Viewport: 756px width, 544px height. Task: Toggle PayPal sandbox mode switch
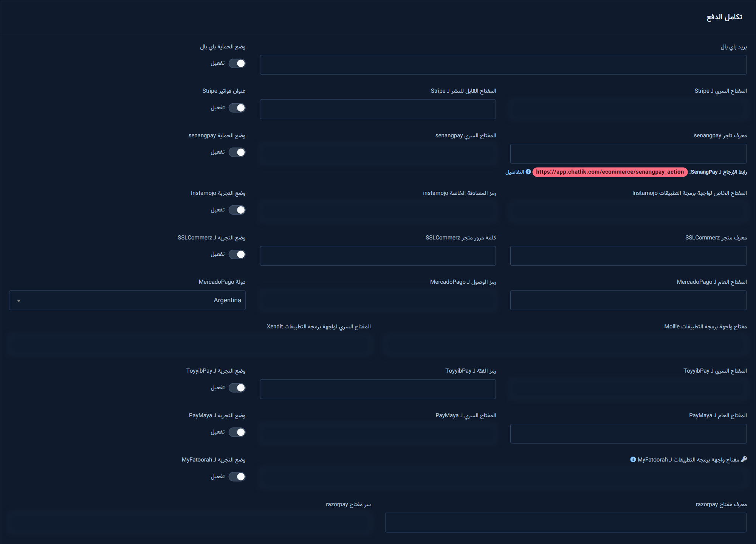(x=237, y=63)
